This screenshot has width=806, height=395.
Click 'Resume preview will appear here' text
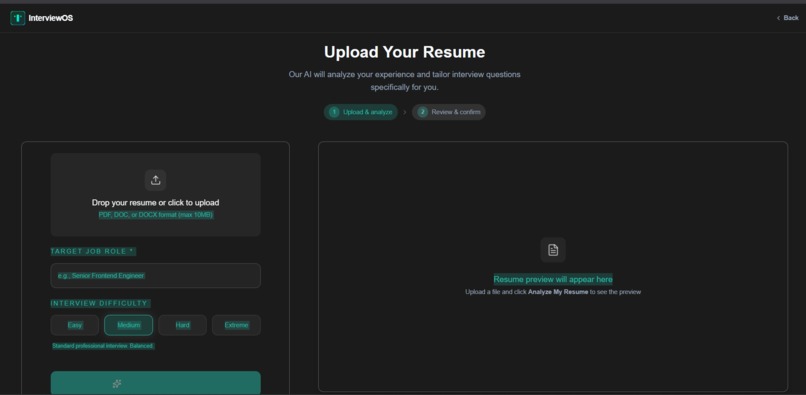tap(553, 279)
